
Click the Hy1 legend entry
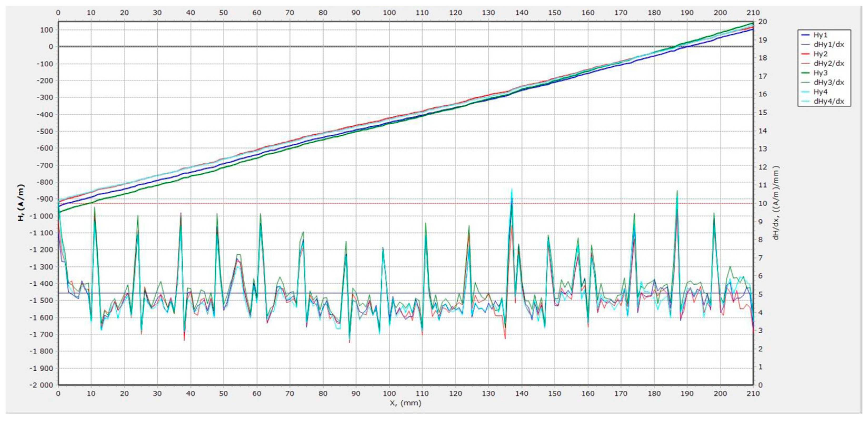(x=820, y=35)
